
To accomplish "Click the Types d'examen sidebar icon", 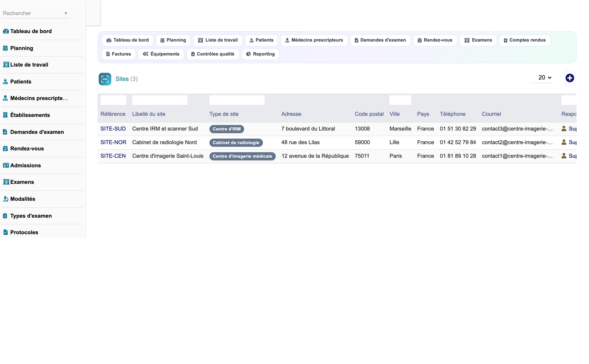I will [x=5, y=216].
